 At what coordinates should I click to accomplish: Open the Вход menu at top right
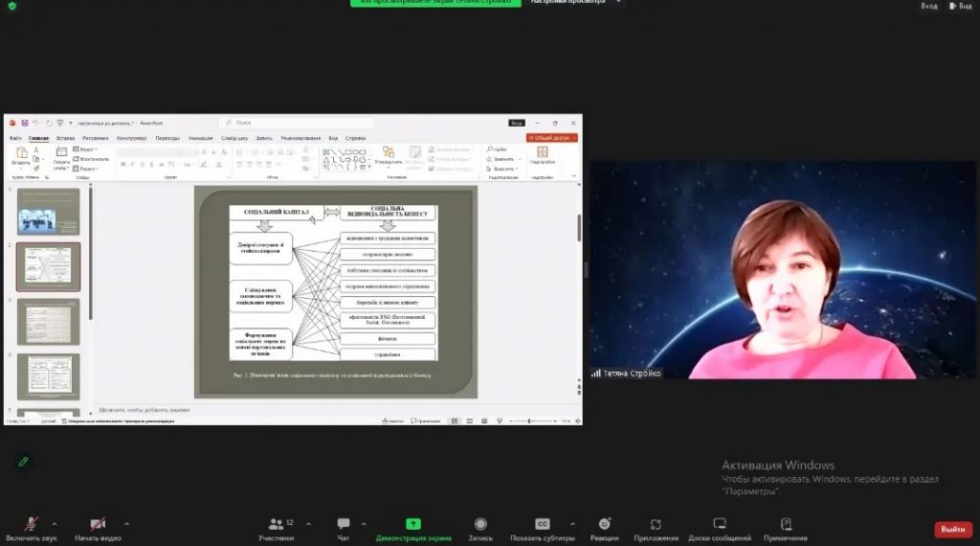pos(928,6)
